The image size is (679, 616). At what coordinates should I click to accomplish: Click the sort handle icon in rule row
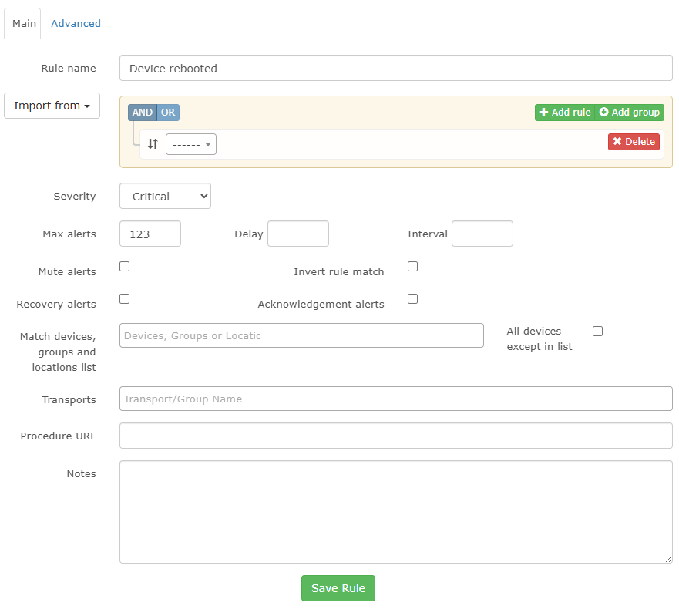(x=153, y=144)
